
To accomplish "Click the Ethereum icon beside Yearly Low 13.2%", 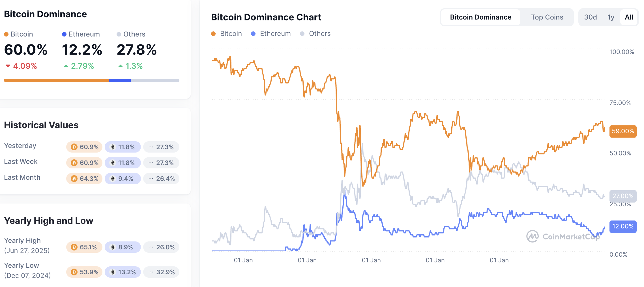I will point(113,272).
